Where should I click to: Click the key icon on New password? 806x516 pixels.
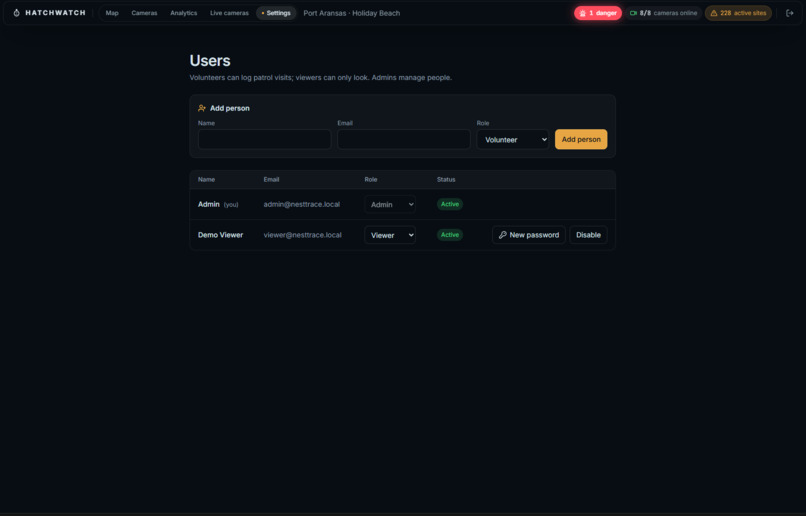pyautogui.click(x=503, y=235)
